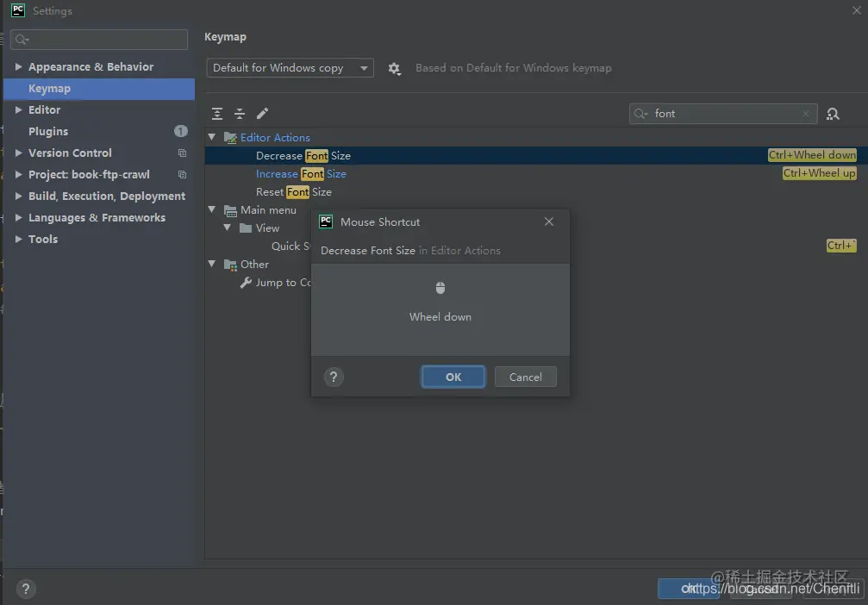Click the wrench icon beside Jump to

(x=246, y=283)
